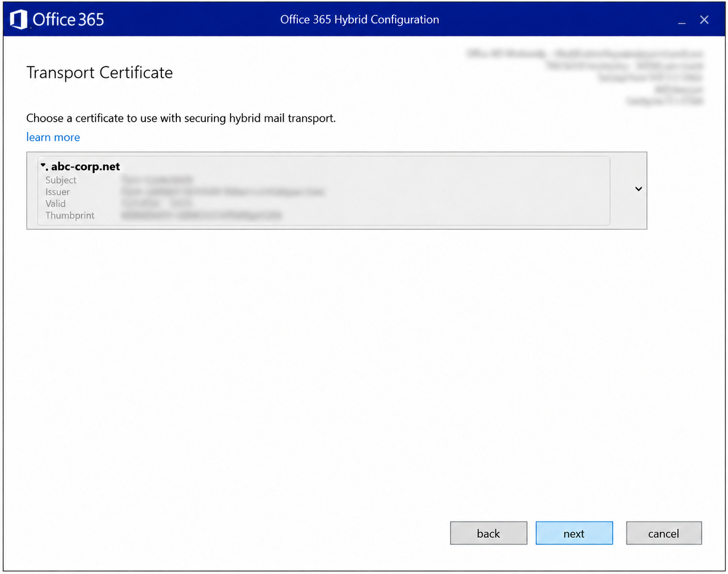Close the Hybrid Configuration window
The image size is (728, 574).
tap(704, 20)
